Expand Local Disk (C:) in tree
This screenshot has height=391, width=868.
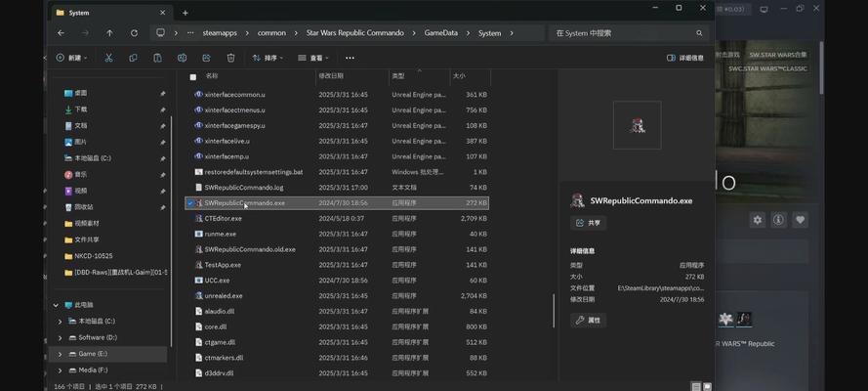[60, 322]
